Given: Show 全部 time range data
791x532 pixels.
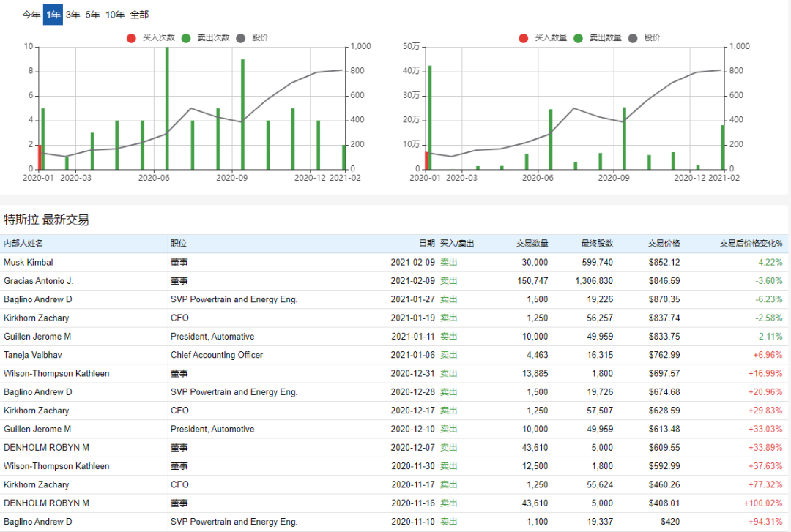Looking at the screenshot, I should tap(140, 15).
